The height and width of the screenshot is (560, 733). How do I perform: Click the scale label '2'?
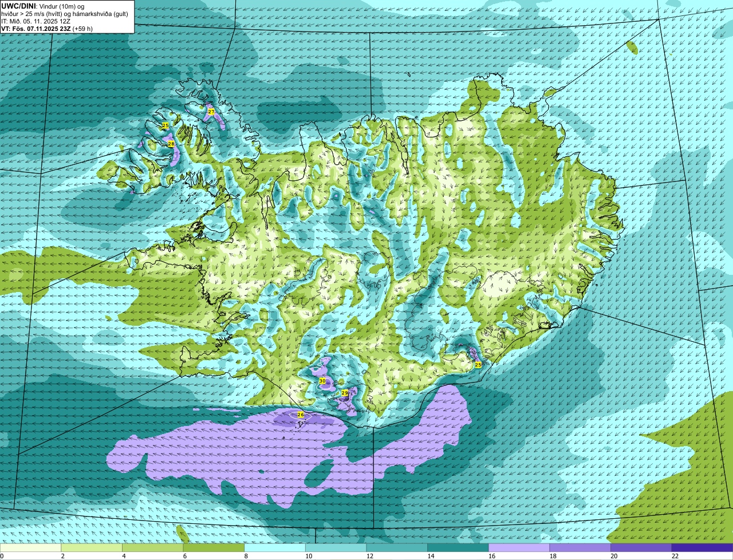point(62,555)
